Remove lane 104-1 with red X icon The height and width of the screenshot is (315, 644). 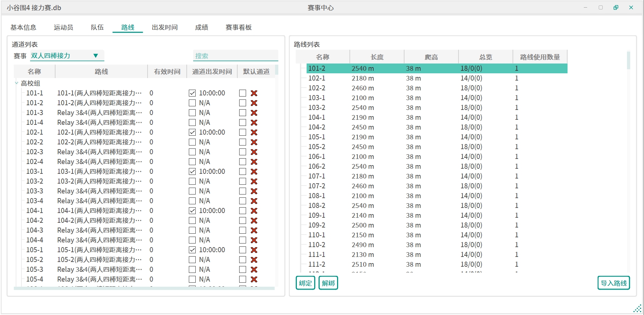coord(254,211)
